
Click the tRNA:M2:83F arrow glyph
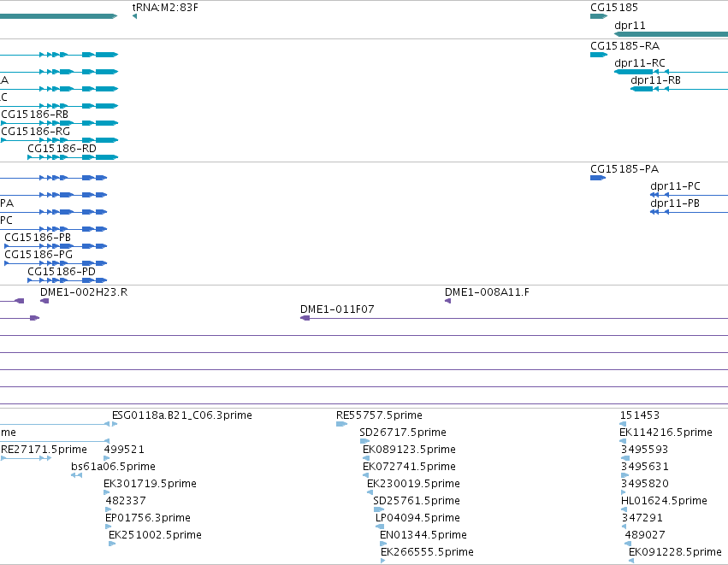(x=134, y=16)
